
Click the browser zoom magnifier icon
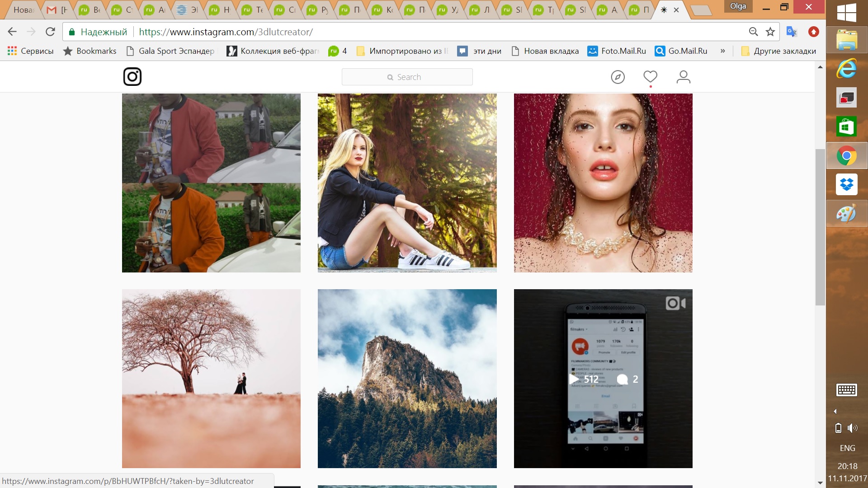[x=753, y=32]
